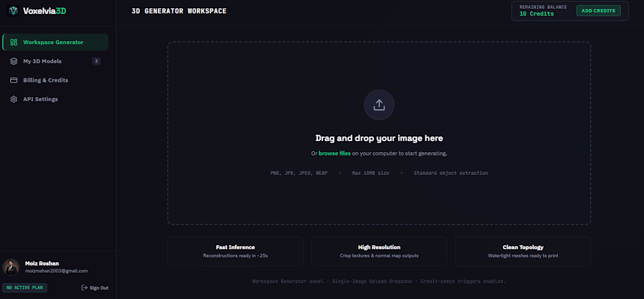Select the Clean Topology card
This screenshot has width=644, height=299.
(x=523, y=251)
